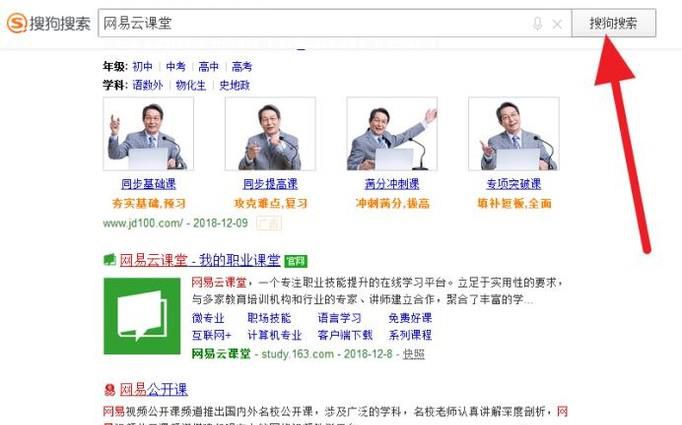Select the 高中 grade link
Viewport: 682px width, 425px height.
tap(209, 67)
